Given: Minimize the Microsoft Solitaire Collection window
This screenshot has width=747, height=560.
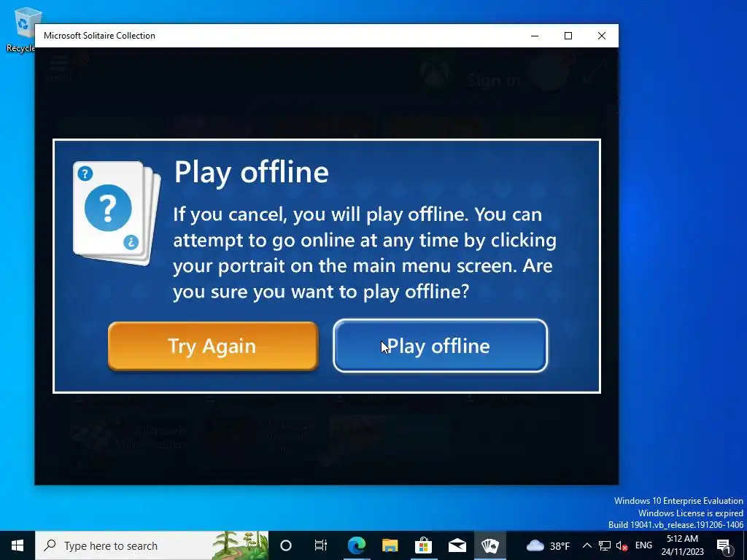Looking at the screenshot, I should tap(535, 36).
